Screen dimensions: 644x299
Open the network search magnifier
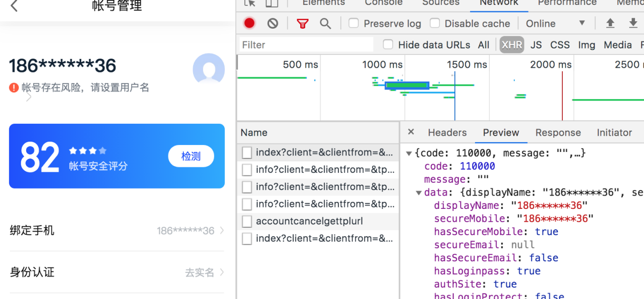coord(325,23)
